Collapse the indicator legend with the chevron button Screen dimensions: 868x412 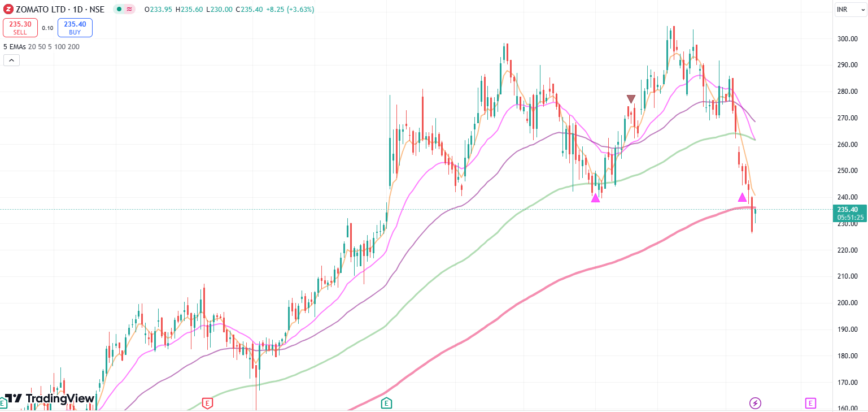(11, 60)
